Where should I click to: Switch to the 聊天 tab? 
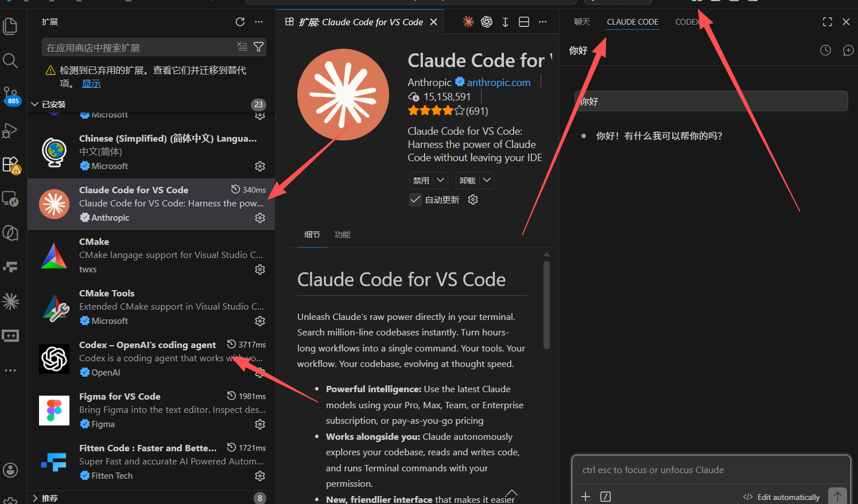[x=582, y=22]
